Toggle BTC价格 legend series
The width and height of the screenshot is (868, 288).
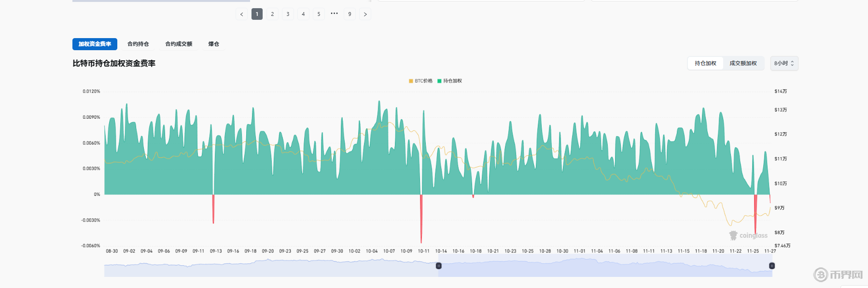coord(420,81)
